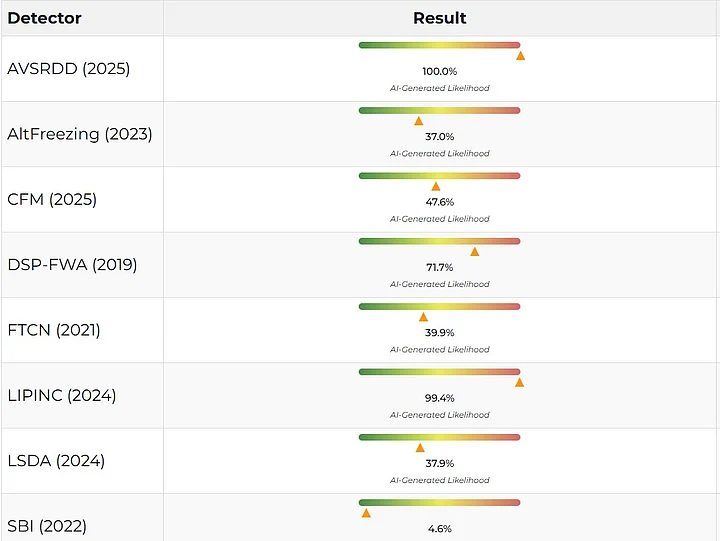Click the Result column header
This screenshot has height=541, width=720.
[439, 18]
